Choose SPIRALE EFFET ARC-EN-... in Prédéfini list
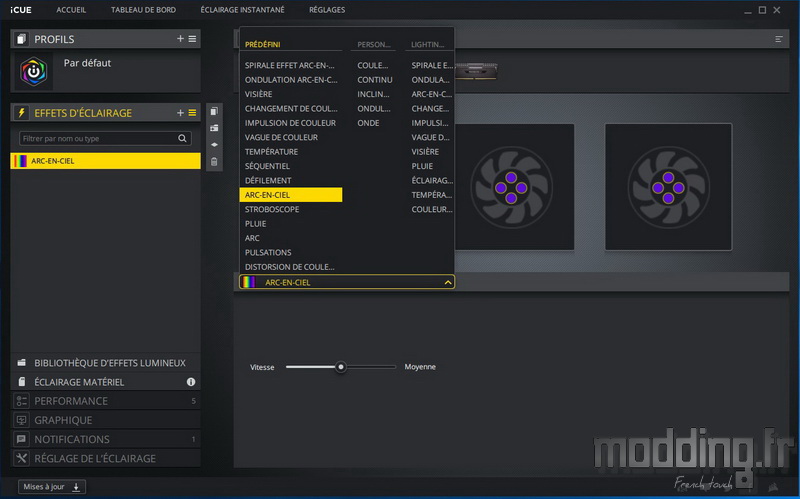Image resolution: width=800 pixels, height=499 pixels. 290,65
